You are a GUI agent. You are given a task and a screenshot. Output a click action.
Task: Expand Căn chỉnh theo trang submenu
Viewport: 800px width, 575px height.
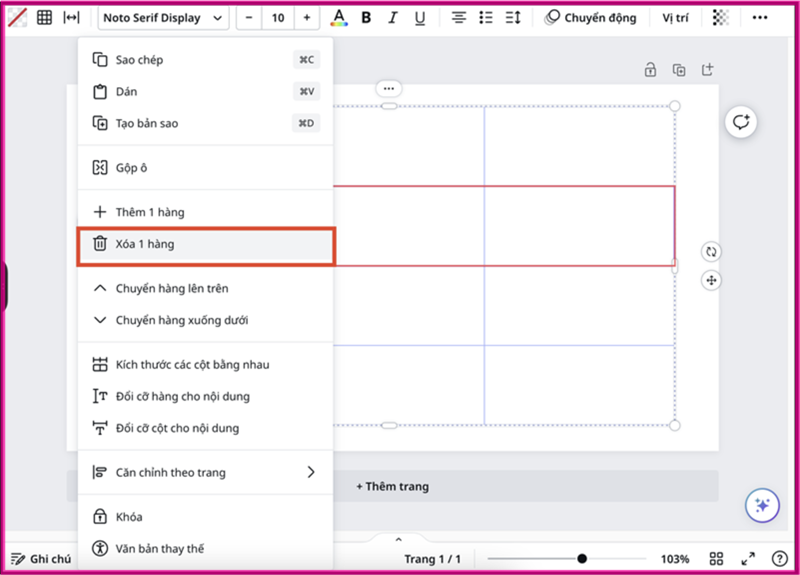pyautogui.click(x=206, y=472)
